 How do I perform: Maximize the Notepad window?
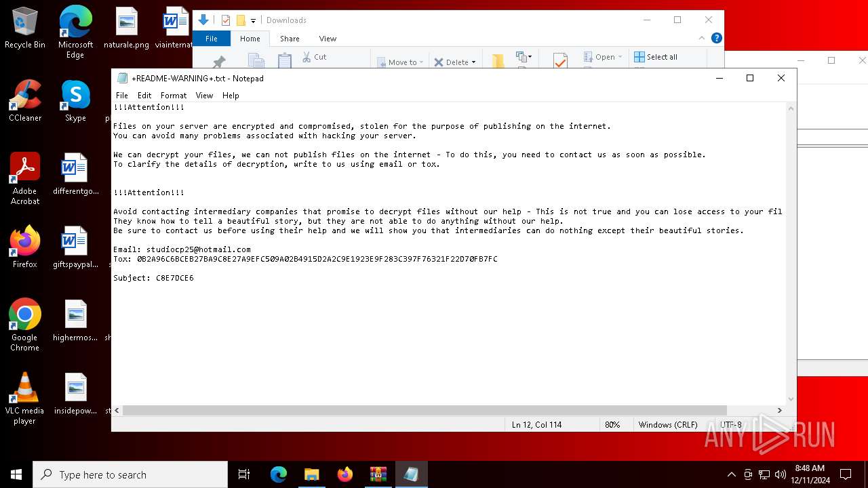(x=750, y=78)
